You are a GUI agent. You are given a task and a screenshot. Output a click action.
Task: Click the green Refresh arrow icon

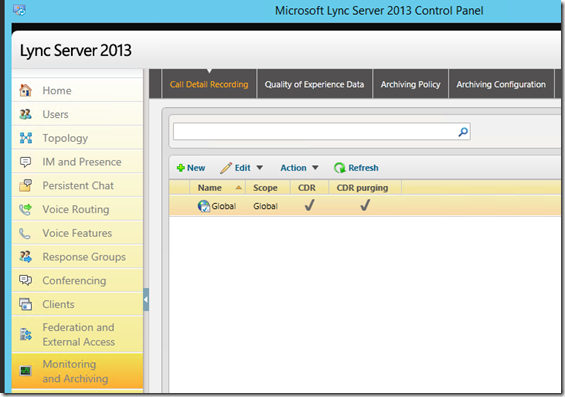click(x=339, y=168)
